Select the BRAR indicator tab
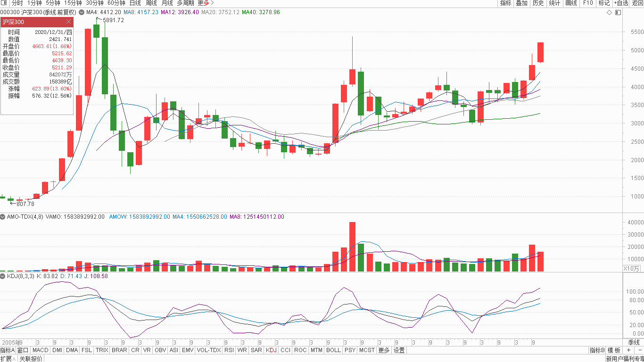644x362 pixels. tap(119, 350)
